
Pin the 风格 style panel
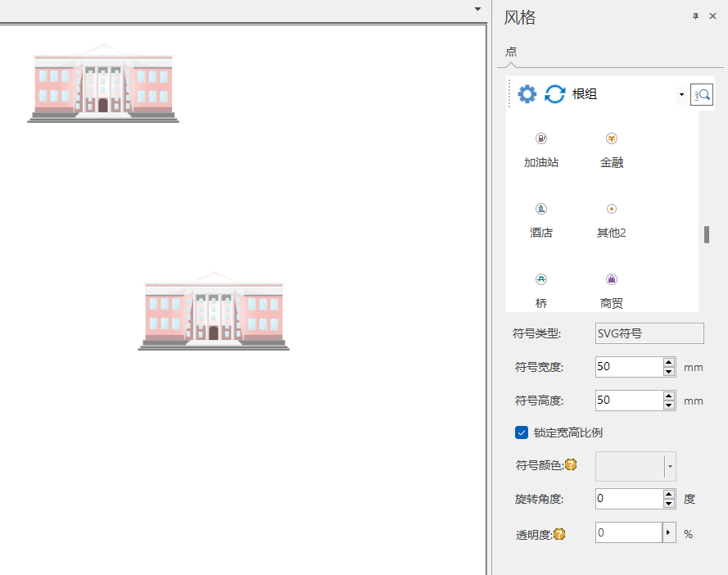point(695,16)
